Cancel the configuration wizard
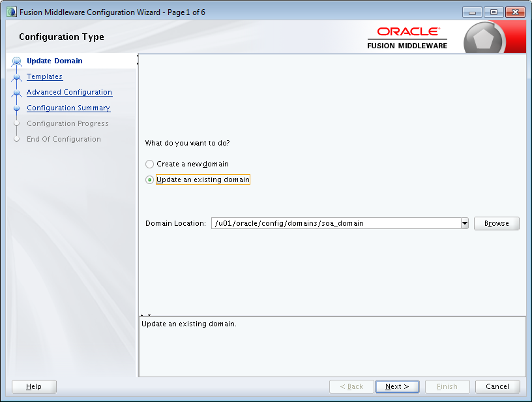This screenshot has height=402, width=532. [x=497, y=386]
